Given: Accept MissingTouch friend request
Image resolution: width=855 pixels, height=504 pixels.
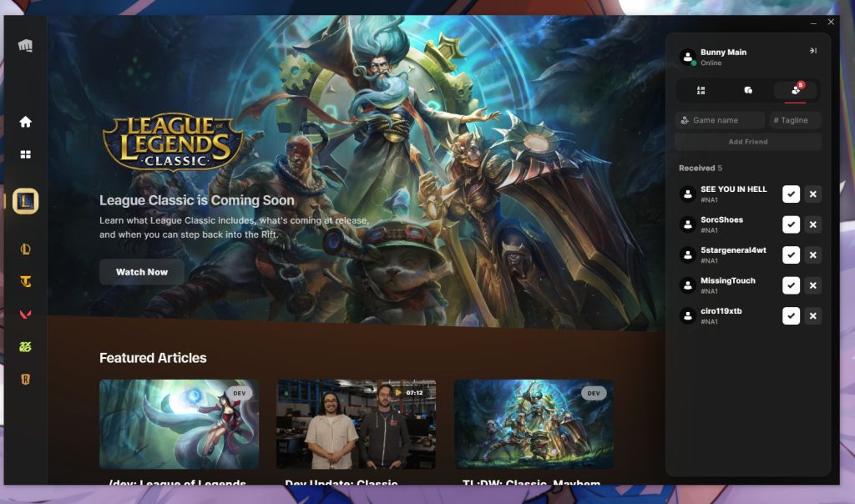Looking at the screenshot, I should click(791, 285).
